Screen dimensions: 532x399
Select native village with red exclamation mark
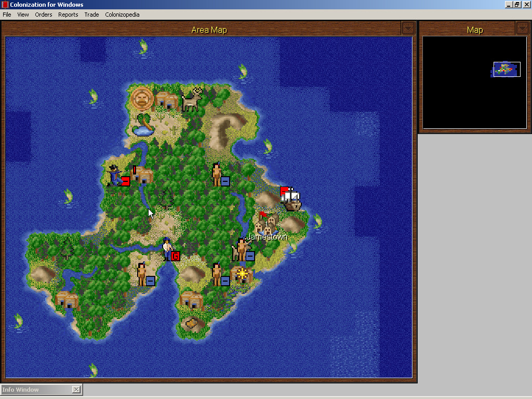(x=142, y=175)
